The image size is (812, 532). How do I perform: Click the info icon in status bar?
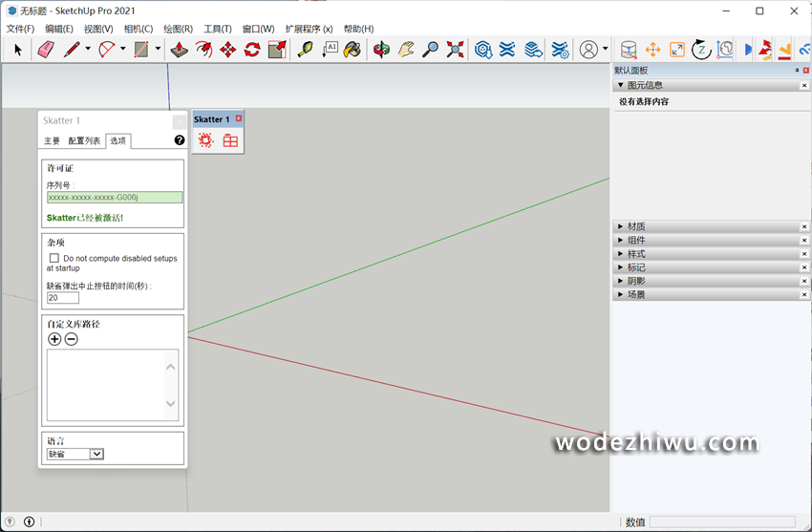29,521
